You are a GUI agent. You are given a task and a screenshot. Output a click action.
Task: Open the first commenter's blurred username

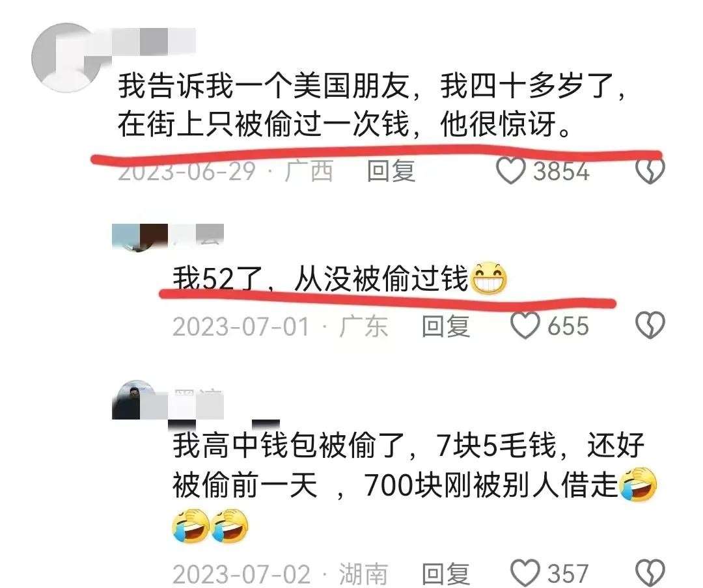click(154, 42)
